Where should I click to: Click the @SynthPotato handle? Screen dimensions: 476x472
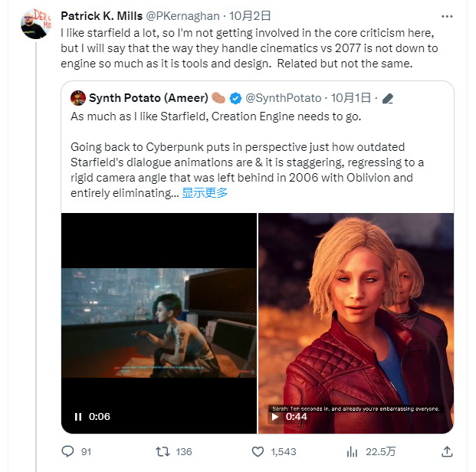coord(284,98)
